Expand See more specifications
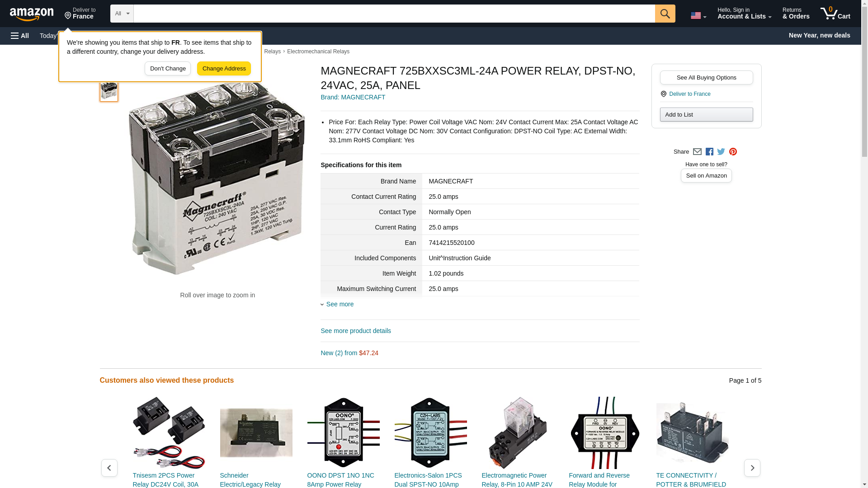Screen dimensions: 868x488 (340, 304)
